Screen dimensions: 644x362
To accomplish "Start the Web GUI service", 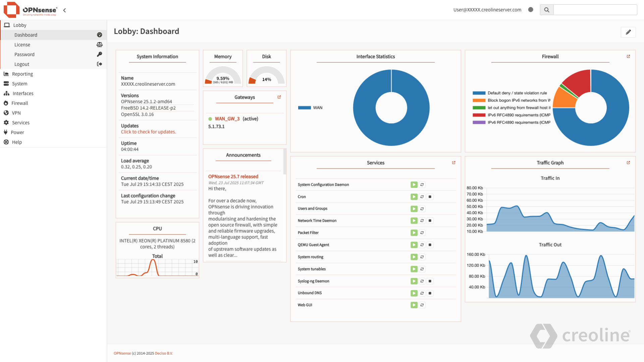I will (414, 305).
